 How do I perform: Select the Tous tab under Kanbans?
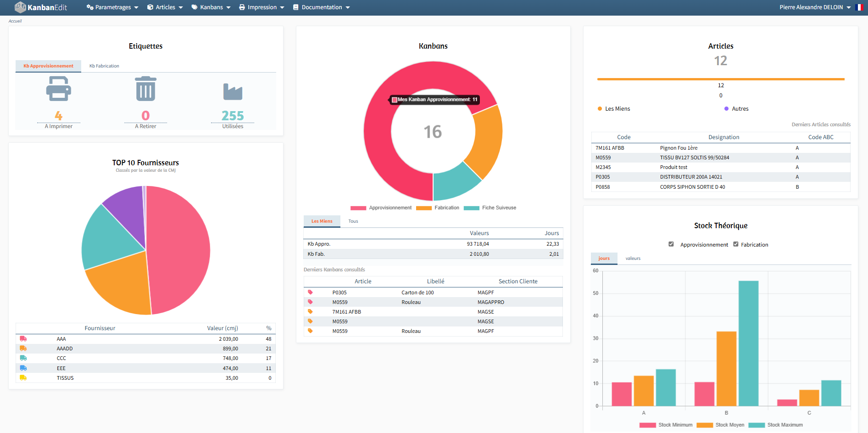click(x=353, y=221)
